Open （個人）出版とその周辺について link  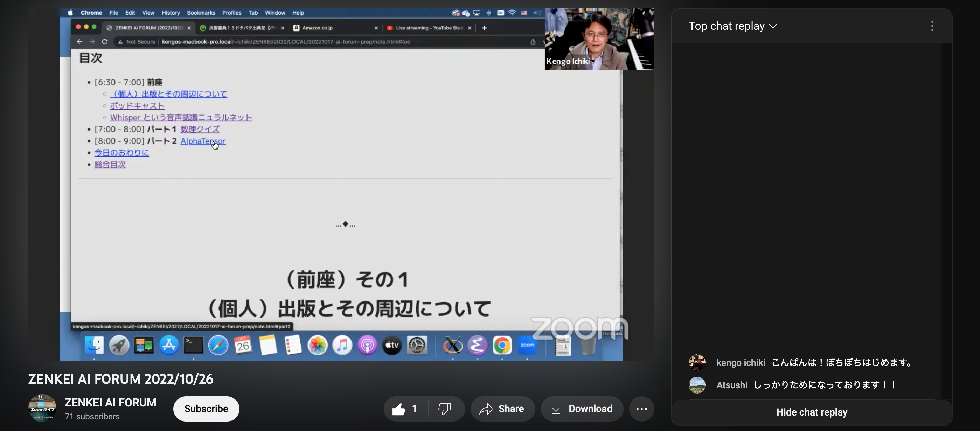pyautogui.click(x=168, y=94)
